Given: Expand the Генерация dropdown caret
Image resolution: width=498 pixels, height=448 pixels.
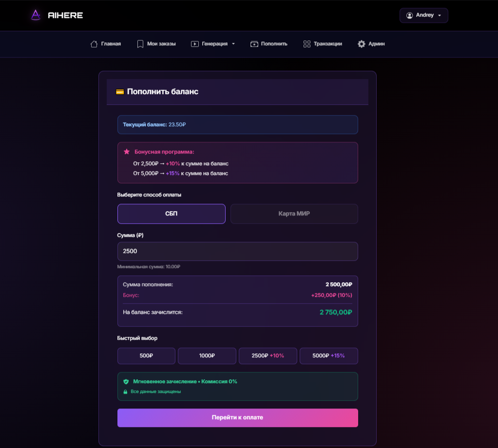Looking at the screenshot, I should click(233, 44).
